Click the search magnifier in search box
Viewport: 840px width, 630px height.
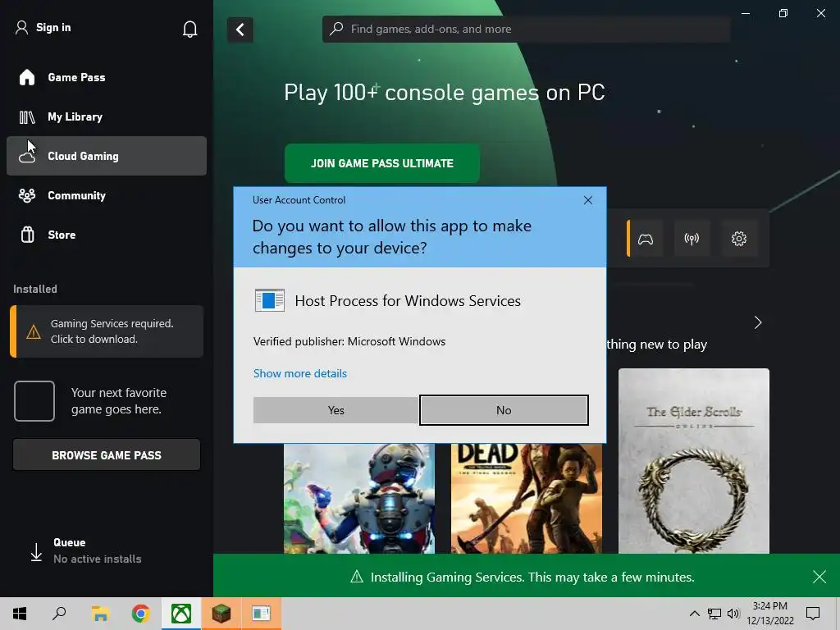336,29
